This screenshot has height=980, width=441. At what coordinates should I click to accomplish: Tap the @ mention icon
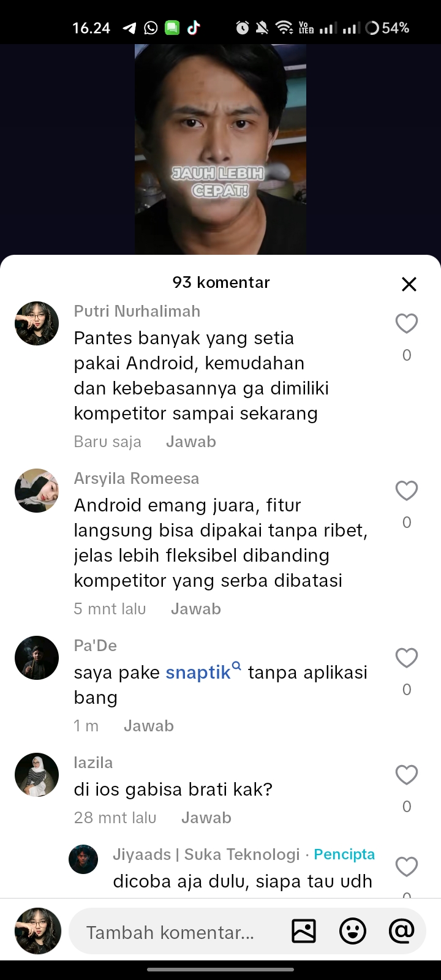(401, 932)
